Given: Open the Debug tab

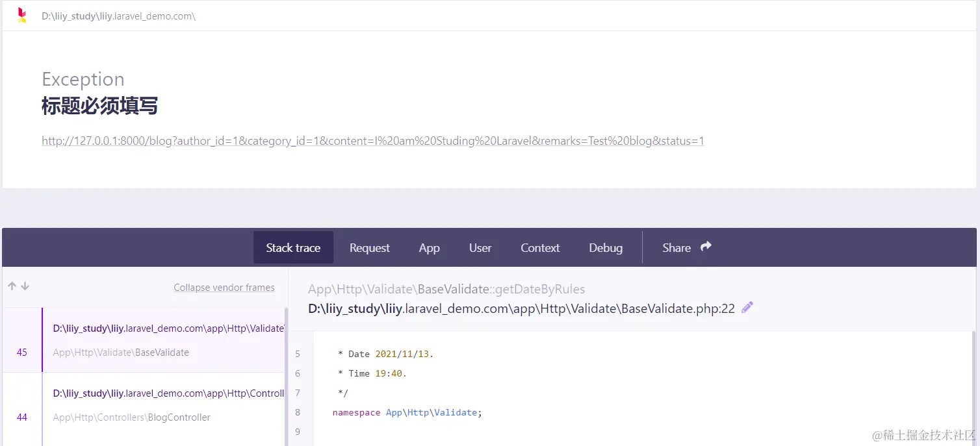Looking at the screenshot, I should click(x=606, y=247).
